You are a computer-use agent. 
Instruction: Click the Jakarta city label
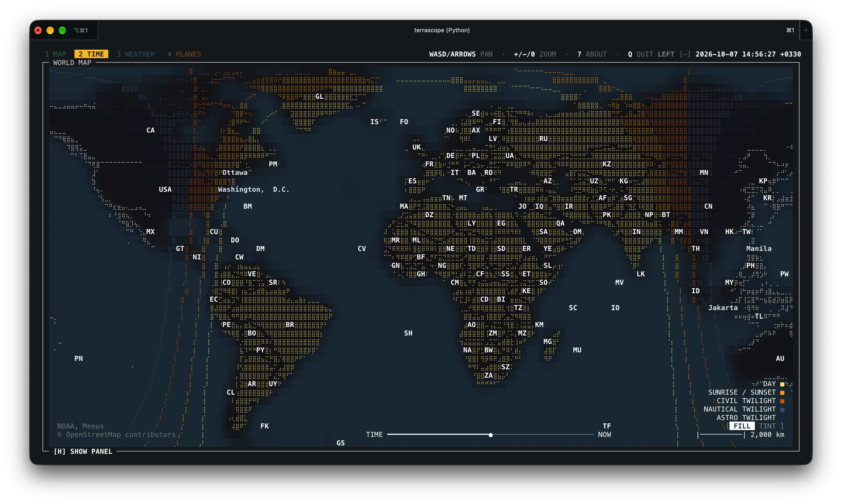click(723, 308)
